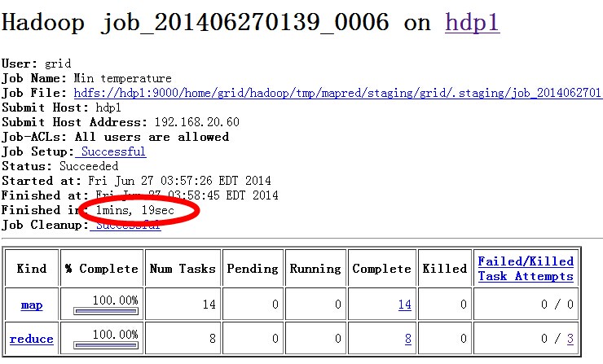View the 3 killed reduce task attempts
The width and height of the screenshot is (603, 364).
tap(570, 339)
